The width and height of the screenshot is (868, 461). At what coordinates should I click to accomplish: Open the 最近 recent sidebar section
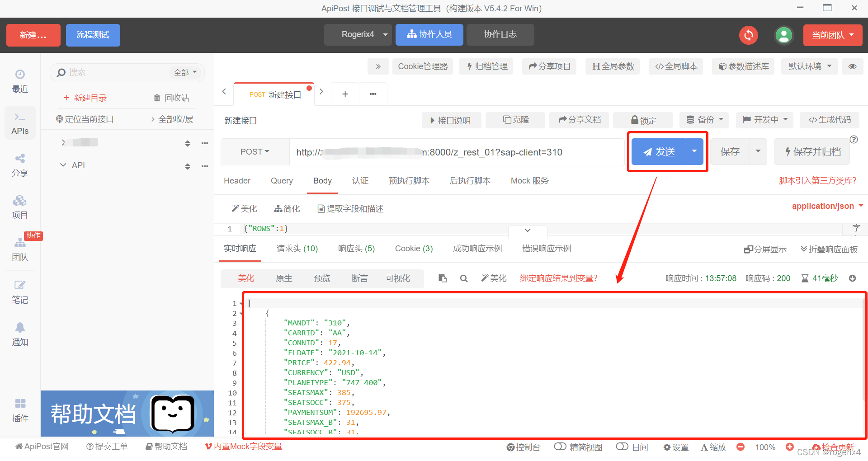point(20,81)
